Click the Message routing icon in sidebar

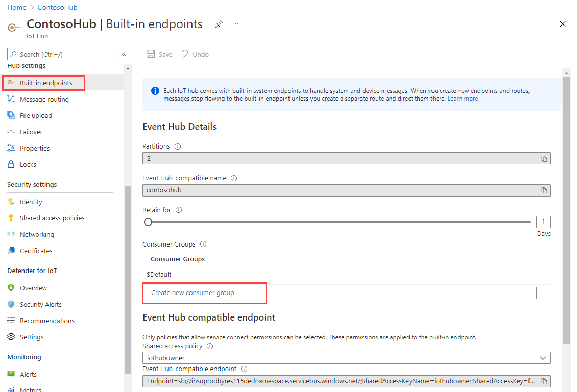[x=11, y=99]
